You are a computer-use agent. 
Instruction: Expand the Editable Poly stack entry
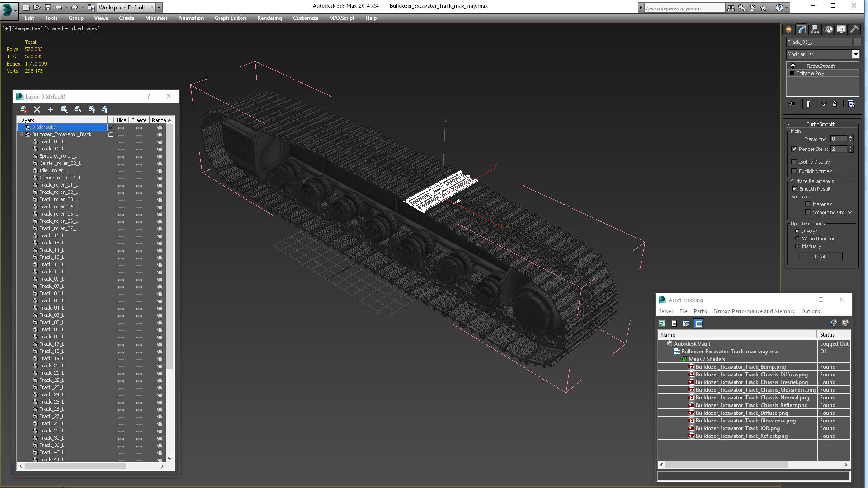click(792, 73)
